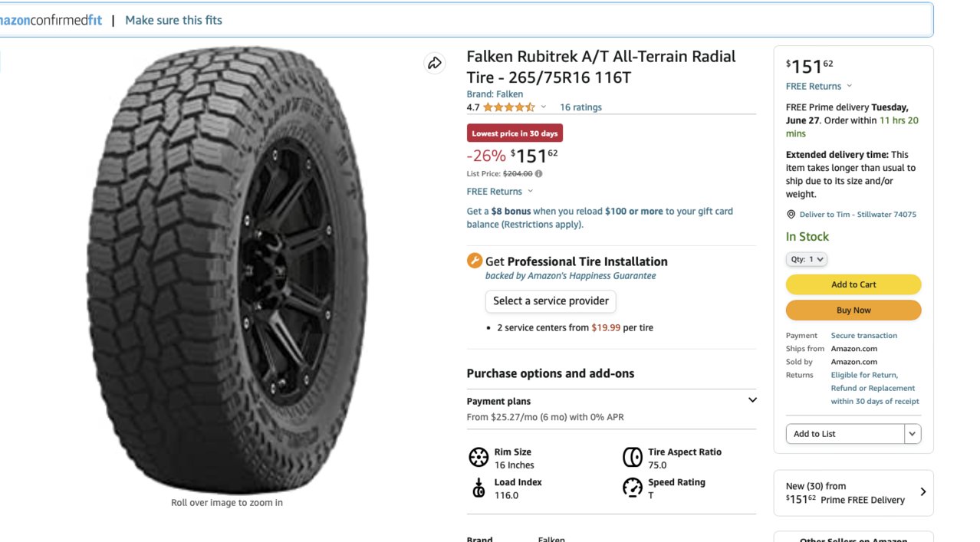The width and height of the screenshot is (980, 542).
Task: Click the list price info icon
Action: point(538,174)
